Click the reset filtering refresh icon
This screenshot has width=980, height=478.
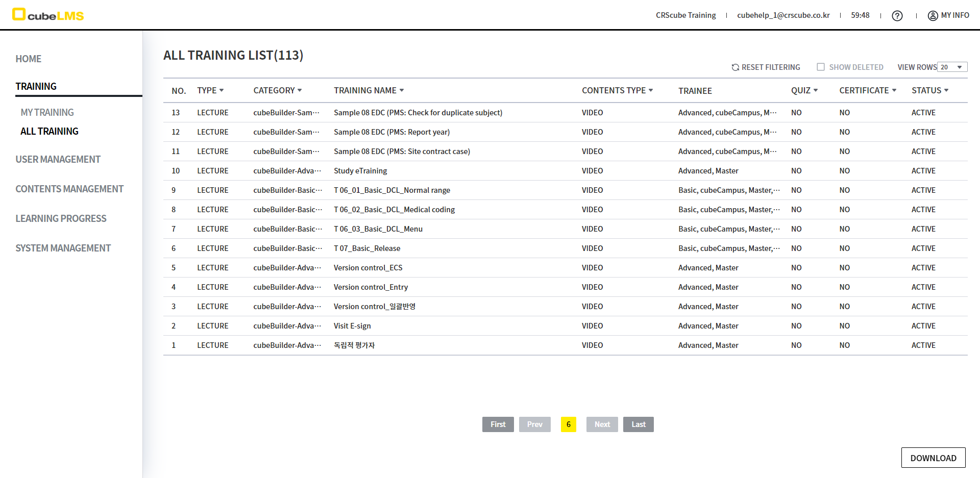tap(735, 67)
